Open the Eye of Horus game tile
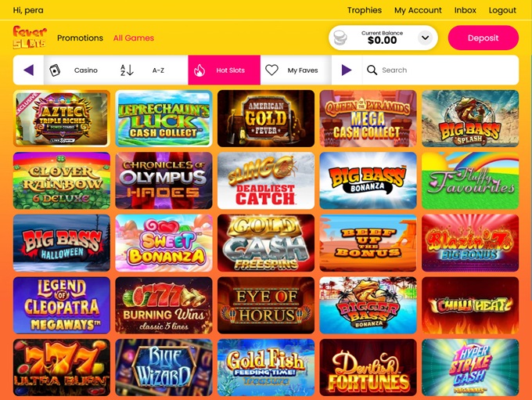532x400 pixels. (266, 305)
